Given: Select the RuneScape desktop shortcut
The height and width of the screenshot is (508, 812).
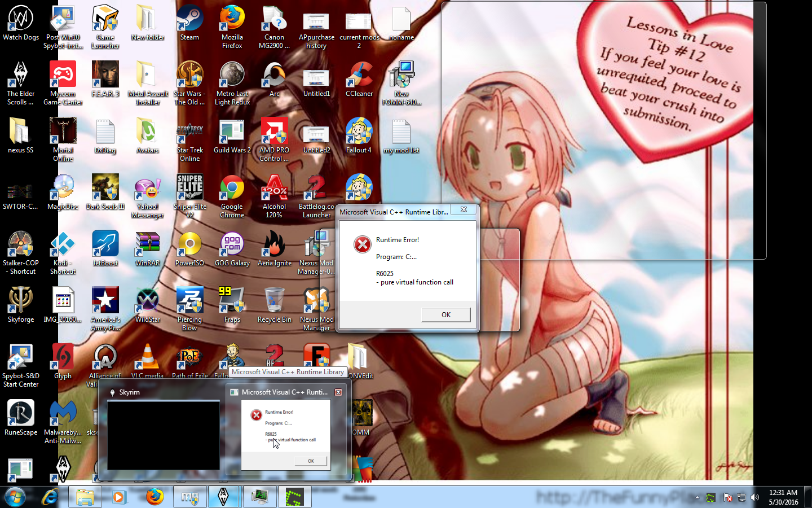Looking at the screenshot, I should tap(21, 418).
